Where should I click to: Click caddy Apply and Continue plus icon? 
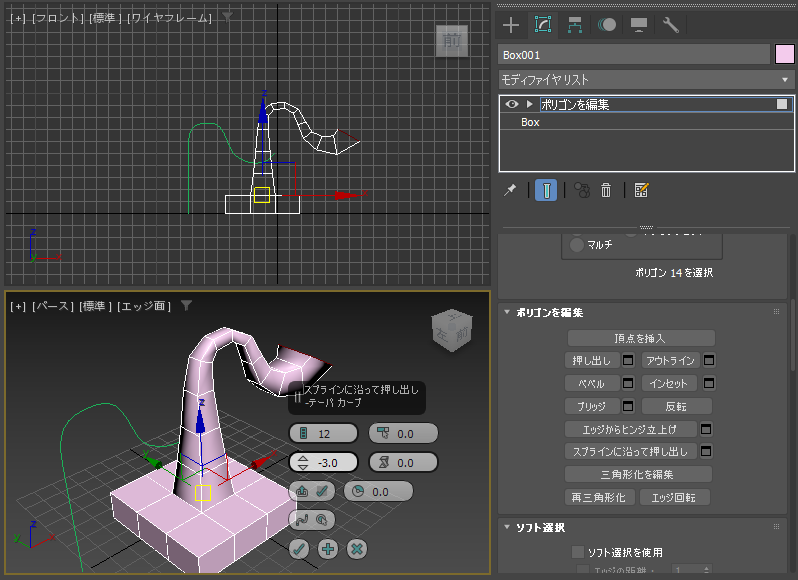point(328,549)
